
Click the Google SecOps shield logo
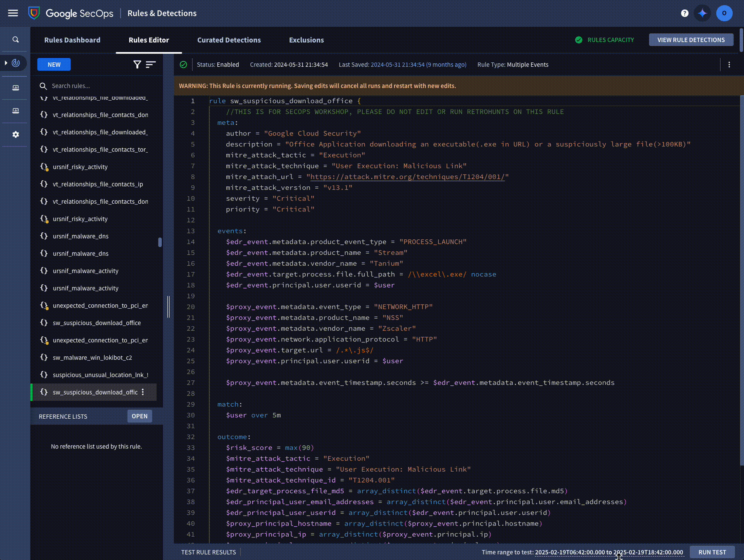(x=34, y=13)
